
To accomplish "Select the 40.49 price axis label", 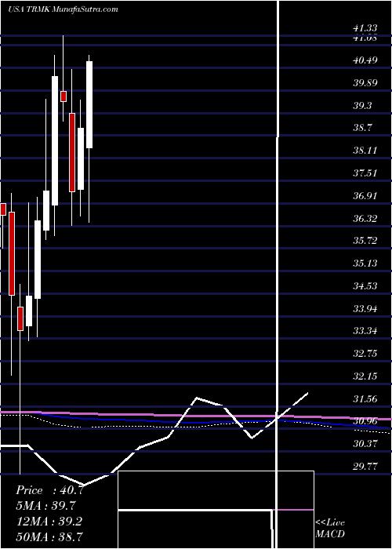I will click(x=365, y=60).
